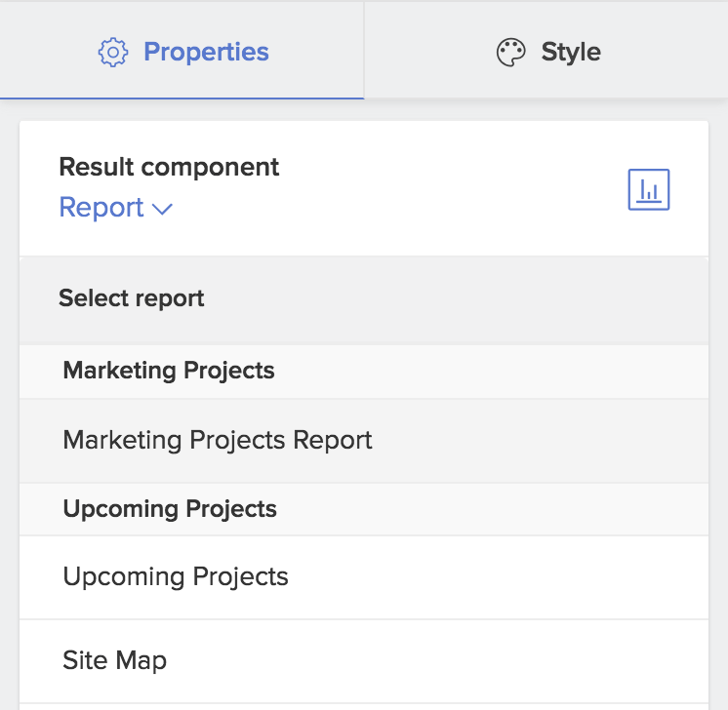
Task: Click the Select report heading
Action: click(x=132, y=298)
